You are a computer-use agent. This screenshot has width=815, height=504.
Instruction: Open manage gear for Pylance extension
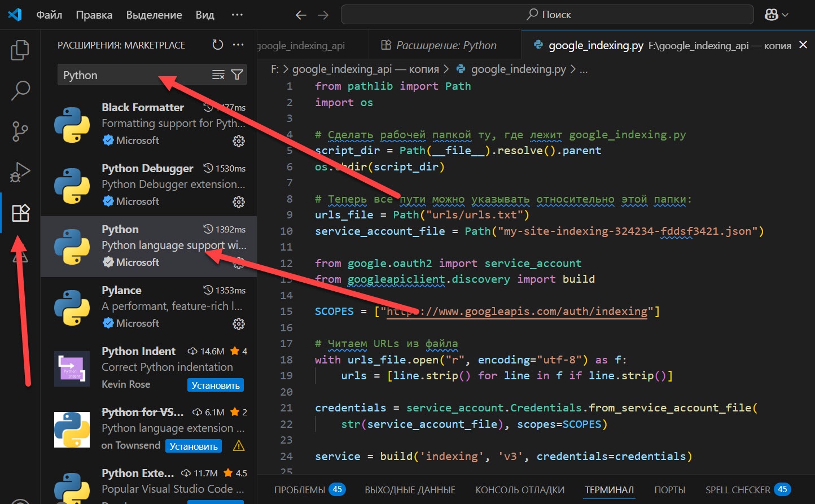239,324
